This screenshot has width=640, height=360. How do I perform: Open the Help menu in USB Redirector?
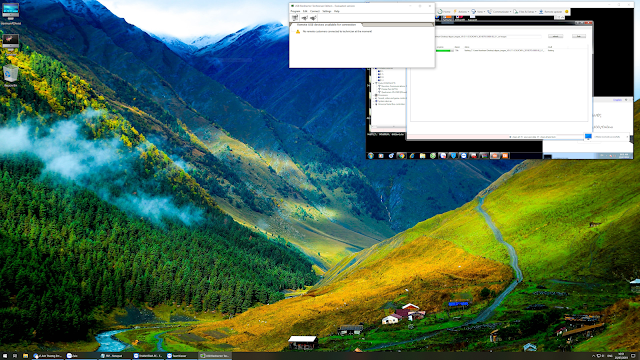(x=337, y=11)
